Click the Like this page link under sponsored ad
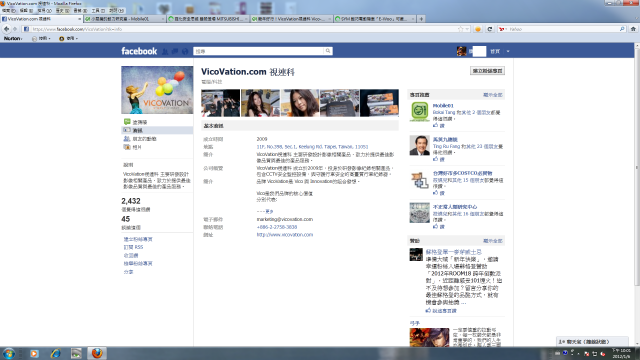640x360 pixels. coord(441,311)
